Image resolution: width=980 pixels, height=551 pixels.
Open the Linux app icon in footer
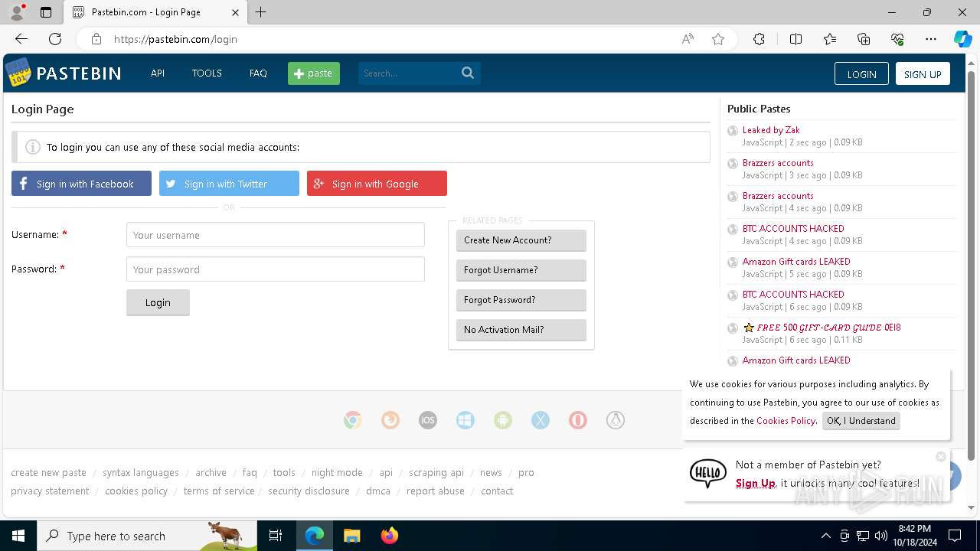tap(616, 420)
